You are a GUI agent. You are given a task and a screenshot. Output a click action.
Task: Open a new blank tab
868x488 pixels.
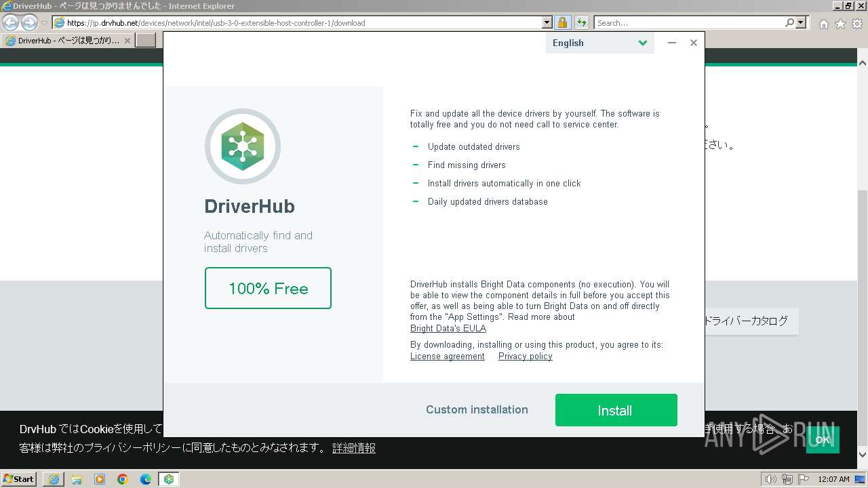pyautogui.click(x=146, y=41)
